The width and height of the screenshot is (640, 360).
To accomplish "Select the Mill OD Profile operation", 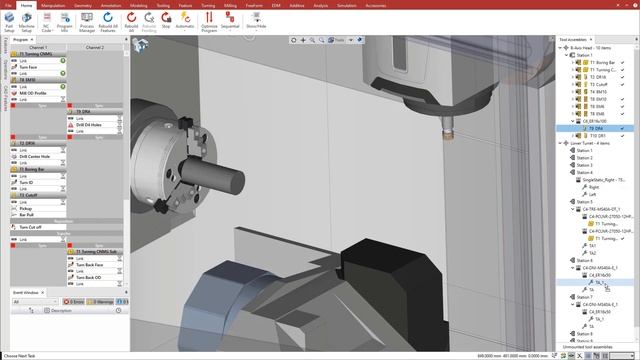I will tap(38, 93).
